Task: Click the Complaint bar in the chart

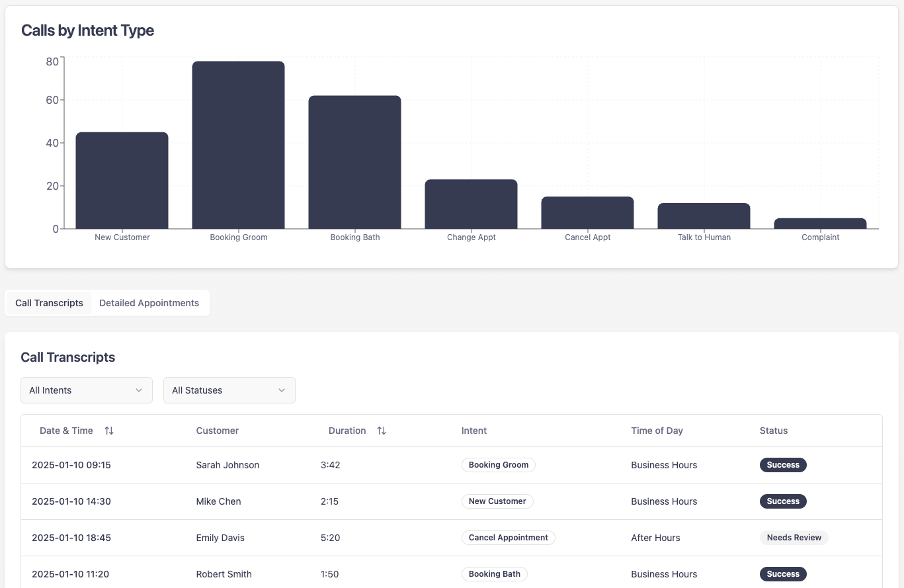Action: coord(820,223)
